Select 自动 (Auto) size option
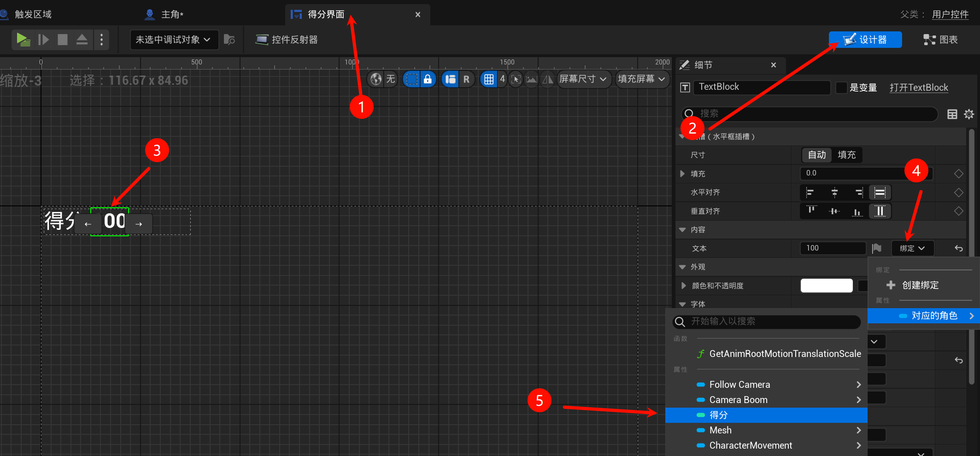The height and width of the screenshot is (456, 980). (x=817, y=155)
